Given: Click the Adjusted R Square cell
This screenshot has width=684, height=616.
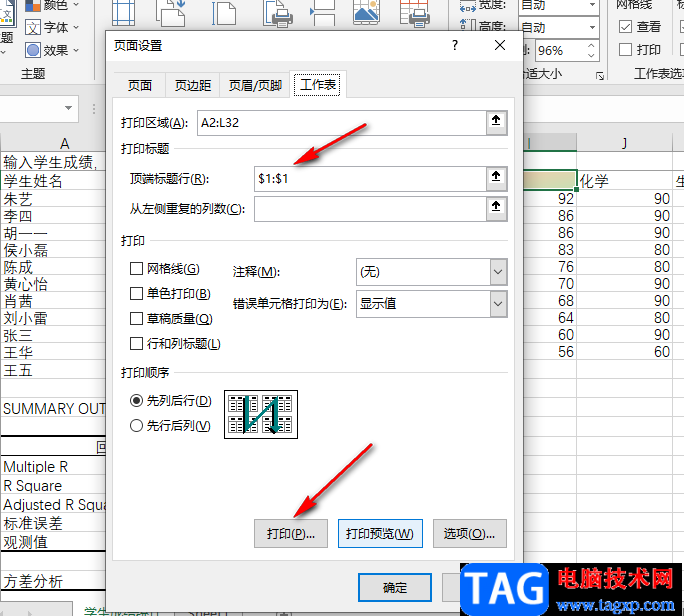Looking at the screenshot, I should (x=53, y=505).
